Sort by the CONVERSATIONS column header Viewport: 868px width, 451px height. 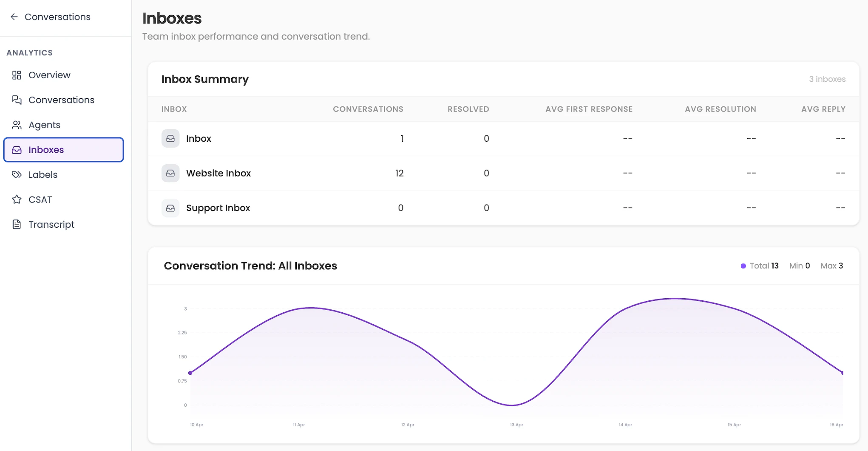(x=368, y=109)
